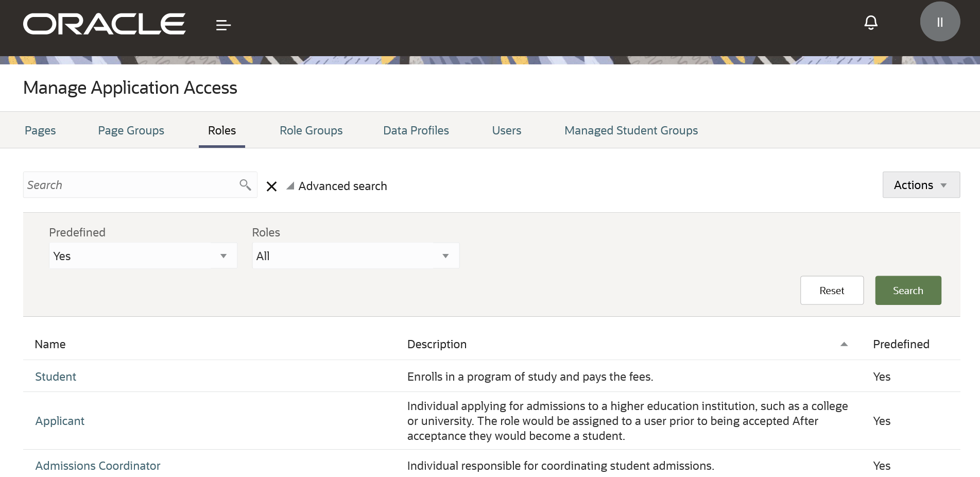Viewport: 980px width, 477px height.
Task: Click the Reset button
Action: pos(831,291)
